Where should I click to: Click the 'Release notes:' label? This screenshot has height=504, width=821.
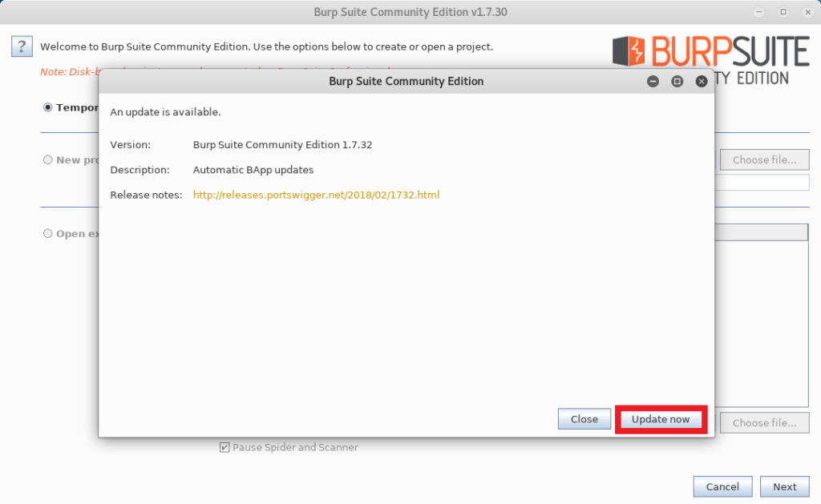click(146, 195)
